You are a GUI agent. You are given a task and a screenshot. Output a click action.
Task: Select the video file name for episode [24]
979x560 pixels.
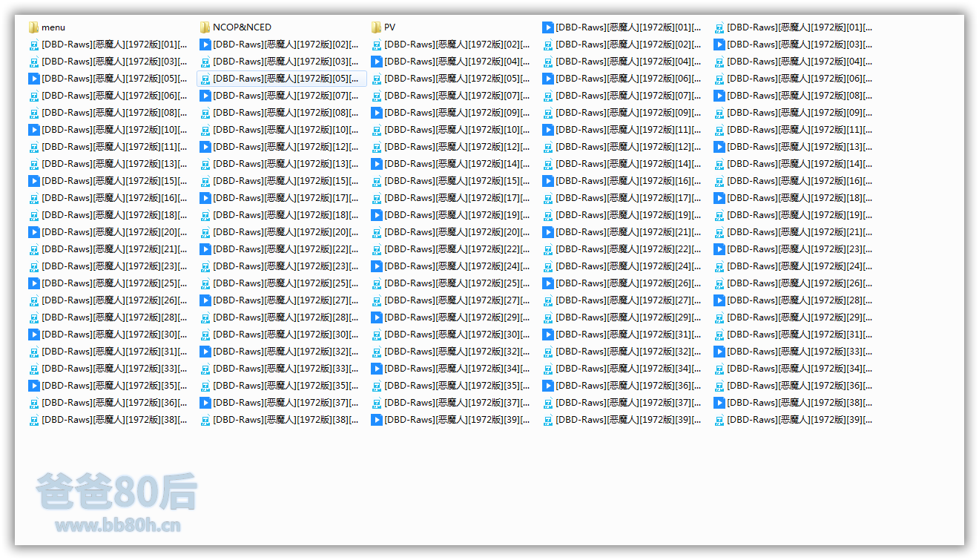pos(457,266)
